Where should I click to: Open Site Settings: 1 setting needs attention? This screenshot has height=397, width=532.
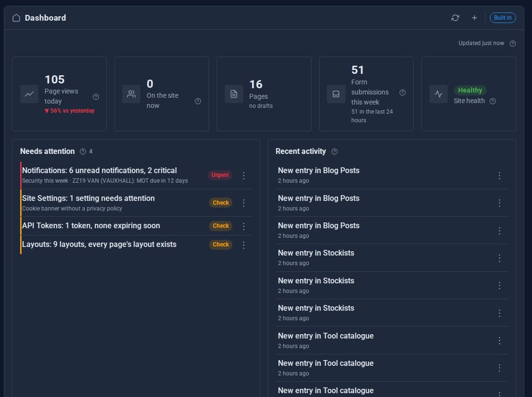136,203
